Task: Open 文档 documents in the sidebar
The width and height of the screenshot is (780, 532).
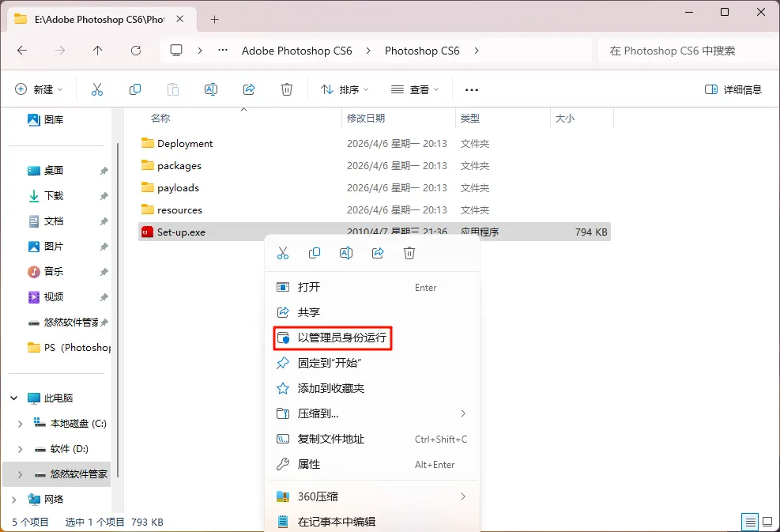Action: click(x=45, y=221)
